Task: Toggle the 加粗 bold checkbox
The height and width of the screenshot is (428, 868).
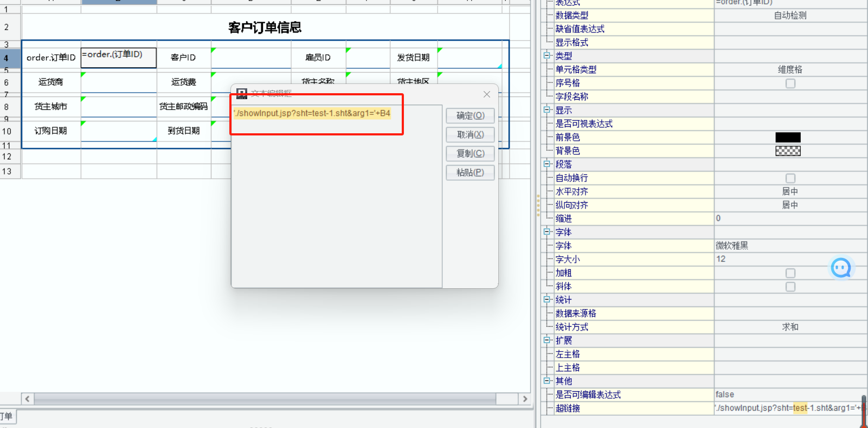Action: 790,273
